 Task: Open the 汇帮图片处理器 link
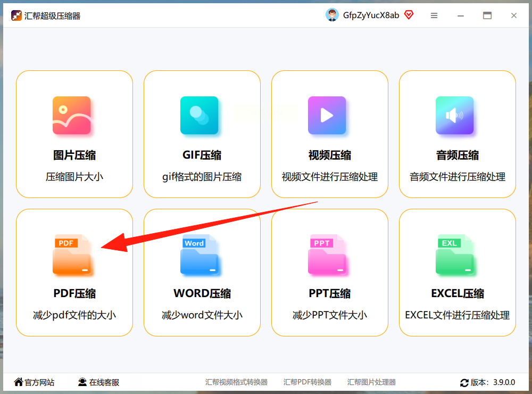pos(371,382)
